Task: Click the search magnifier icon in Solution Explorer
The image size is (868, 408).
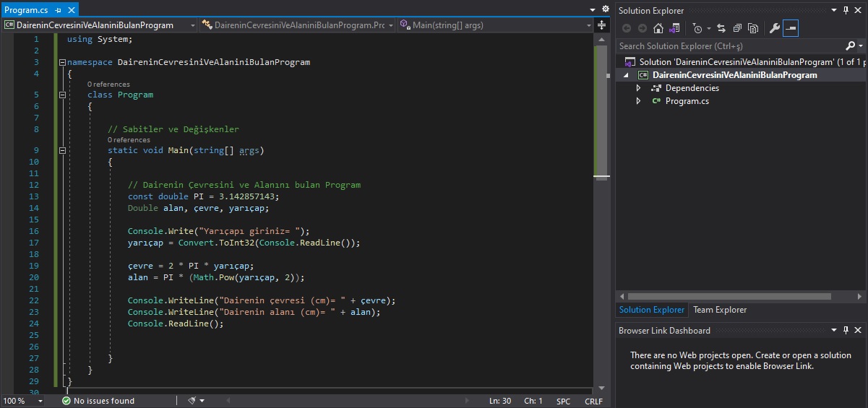Action: [850, 45]
